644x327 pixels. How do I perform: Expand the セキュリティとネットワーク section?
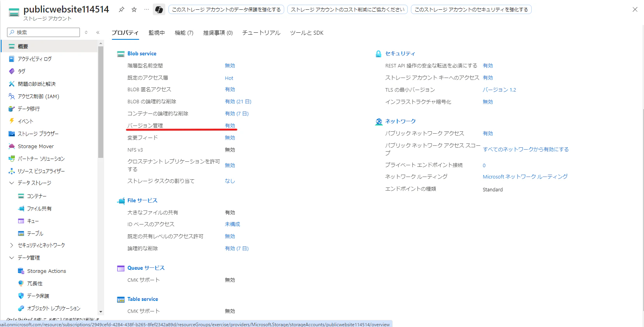12,245
